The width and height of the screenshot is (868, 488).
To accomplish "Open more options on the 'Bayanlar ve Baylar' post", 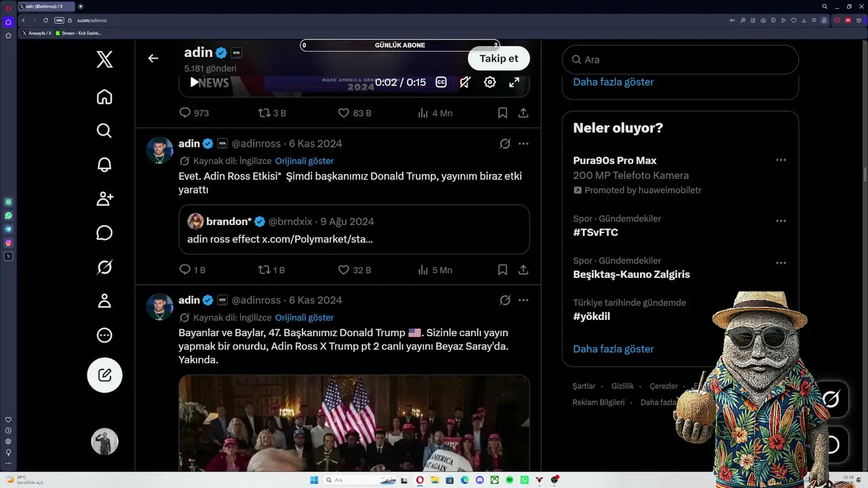I will (524, 300).
